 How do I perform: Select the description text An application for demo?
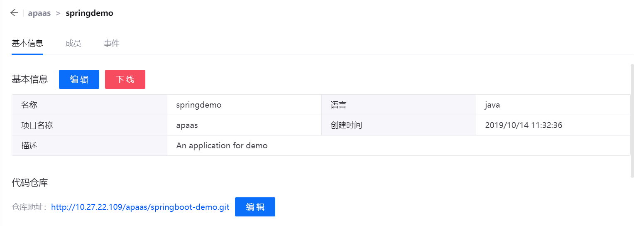[x=222, y=145]
